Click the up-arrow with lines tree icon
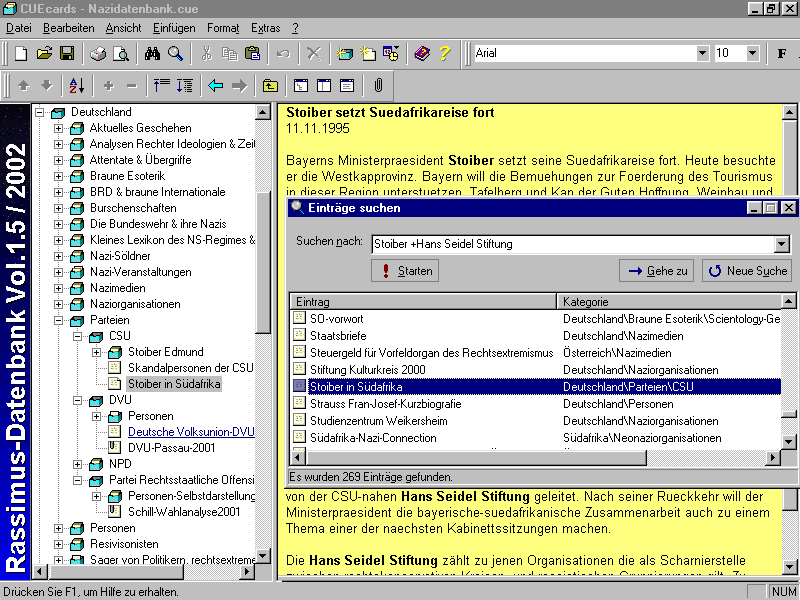The image size is (800, 600). pos(162,86)
